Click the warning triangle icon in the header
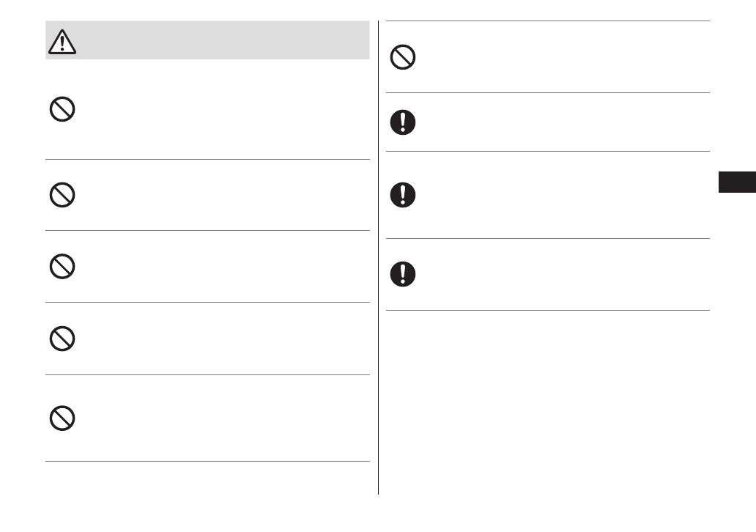The width and height of the screenshot is (756, 532). coord(62,43)
